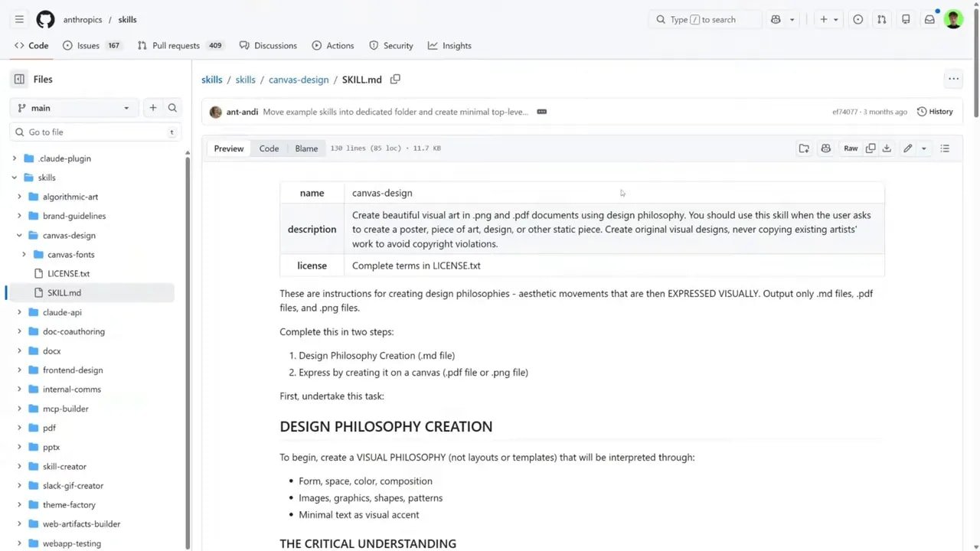
Task: Open the skills breadcrumb link
Action: (211, 79)
